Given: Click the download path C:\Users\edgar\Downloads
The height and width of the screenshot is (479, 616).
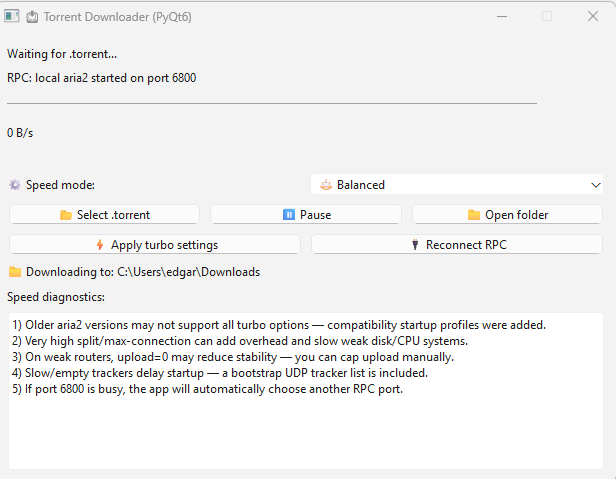Looking at the screenshot, I should point(188,272).
